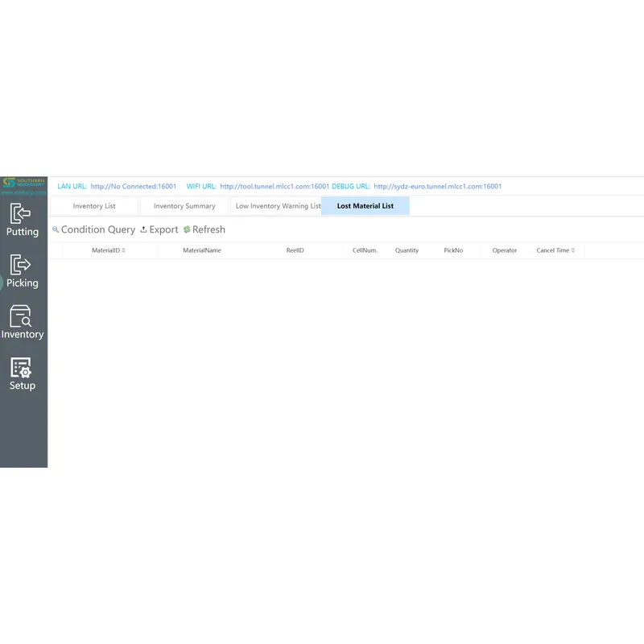Viewport: 644px width, 644px height.
Task: Click the green Refresh icon
Action: (x=187, y=230)
